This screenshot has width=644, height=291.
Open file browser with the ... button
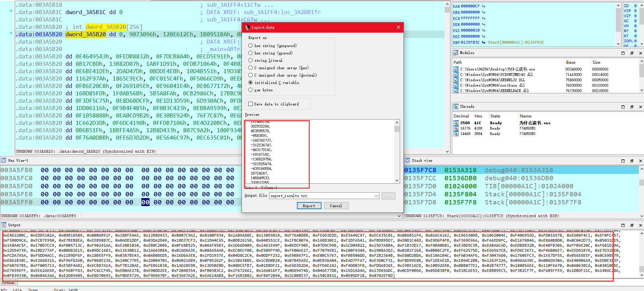pyautogui.click(x=388, y=196)
